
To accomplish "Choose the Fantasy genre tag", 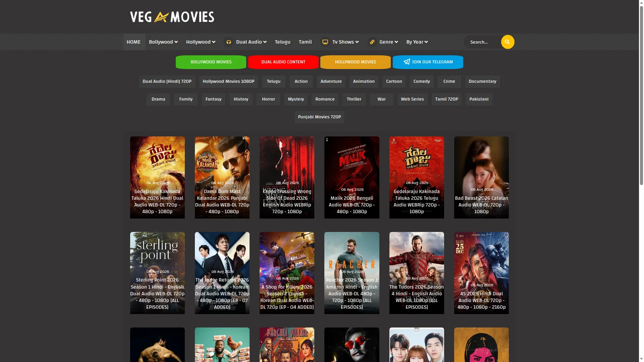I will pos(213,99).
